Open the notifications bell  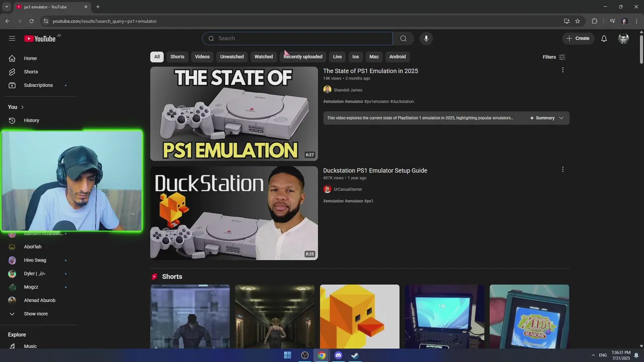point(604,39)
